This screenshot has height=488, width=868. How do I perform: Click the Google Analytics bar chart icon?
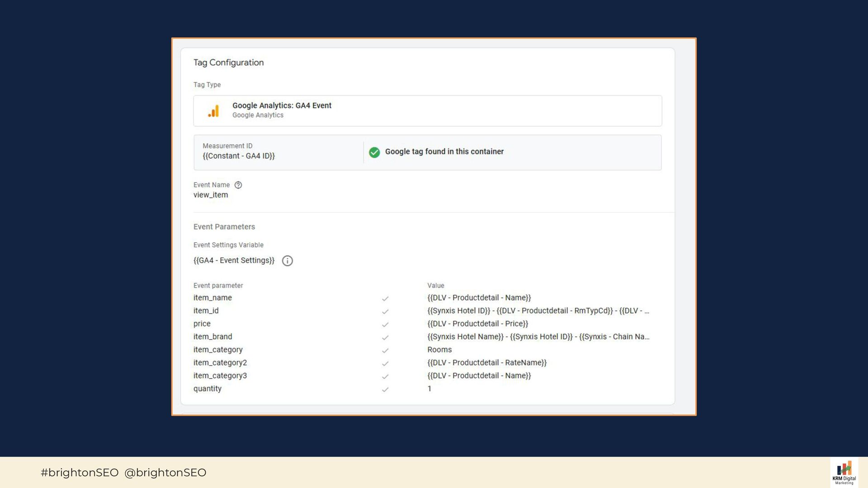[x=213, y=111]
